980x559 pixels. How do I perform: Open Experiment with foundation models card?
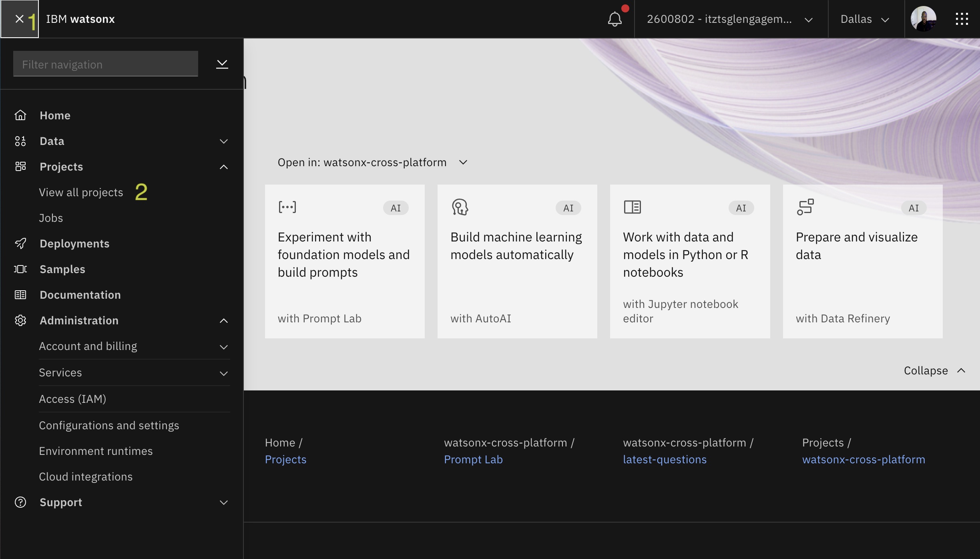pyautogui.click(x=345, y=261)
